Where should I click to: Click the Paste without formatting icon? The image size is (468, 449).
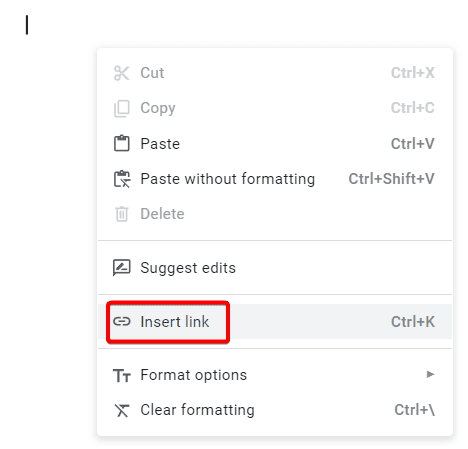pyautogui.click(x=122, y=179)
